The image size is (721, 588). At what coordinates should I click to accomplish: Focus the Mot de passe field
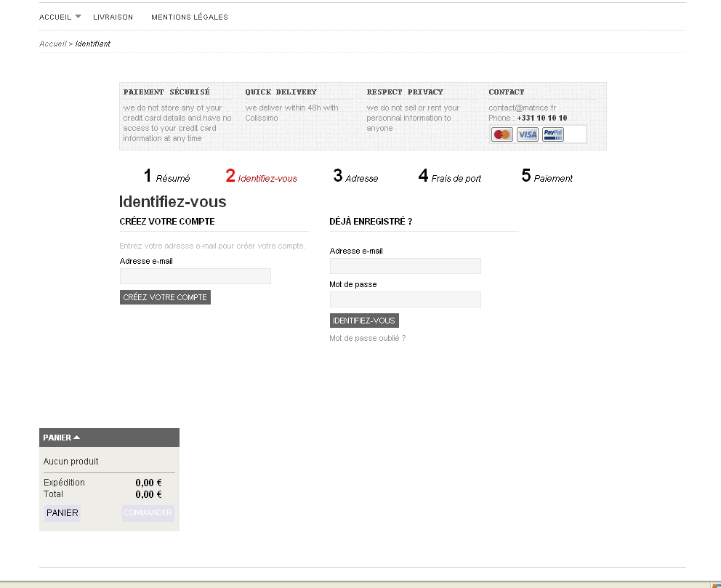pyautogui.click(x=406, y=299)
